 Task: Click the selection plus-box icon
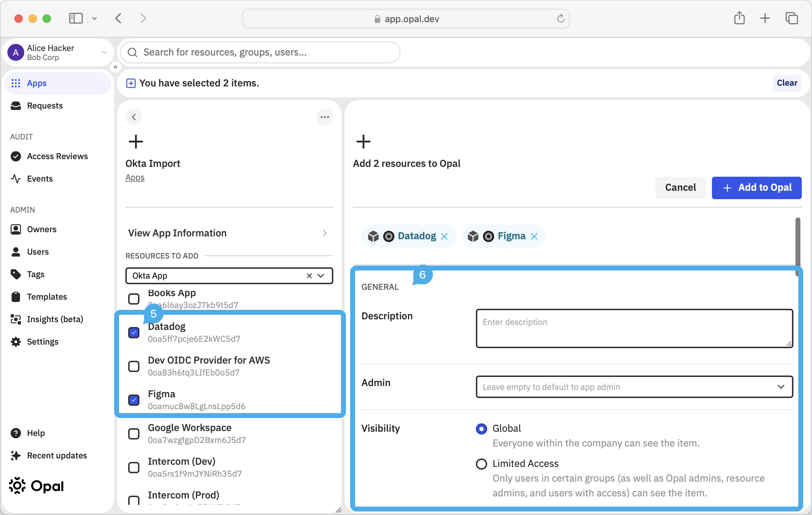pyautogui.click(x=131, y=83)
